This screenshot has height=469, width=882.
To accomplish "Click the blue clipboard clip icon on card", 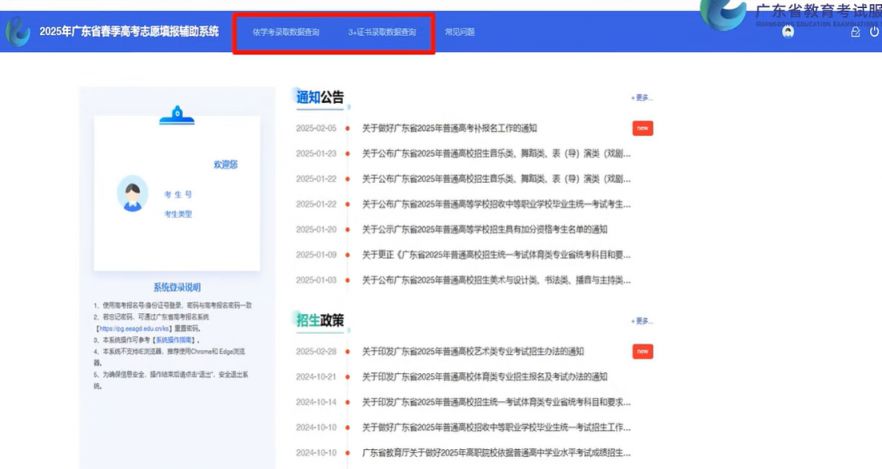I will pos(176,114).
